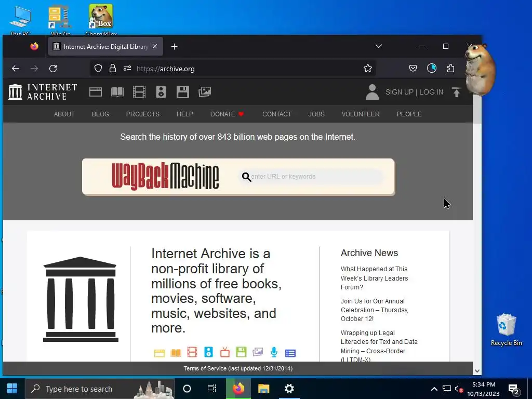Open ABOUT menu item
Screen dimensions: 532x399
pos(64,114)
